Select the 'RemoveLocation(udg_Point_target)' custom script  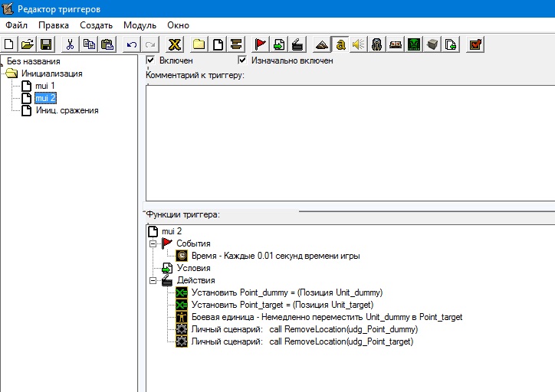click(303, 341)
